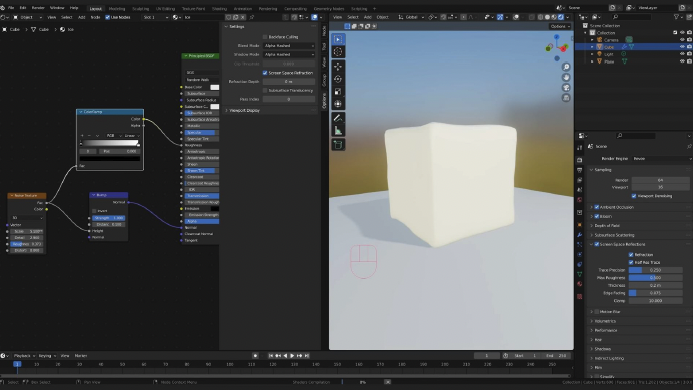The height and width of the screenshot is (390, 693).
Task: Expand the Volumetrics panel
Action: [x=605, y=321]
